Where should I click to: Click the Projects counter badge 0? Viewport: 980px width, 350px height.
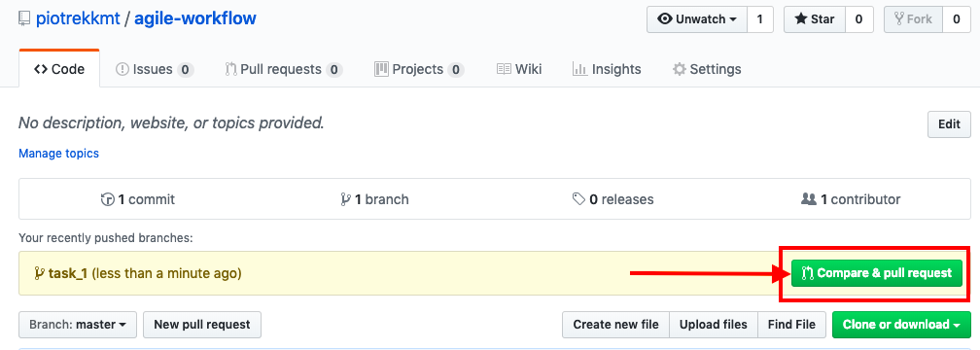tap(456, 69)
